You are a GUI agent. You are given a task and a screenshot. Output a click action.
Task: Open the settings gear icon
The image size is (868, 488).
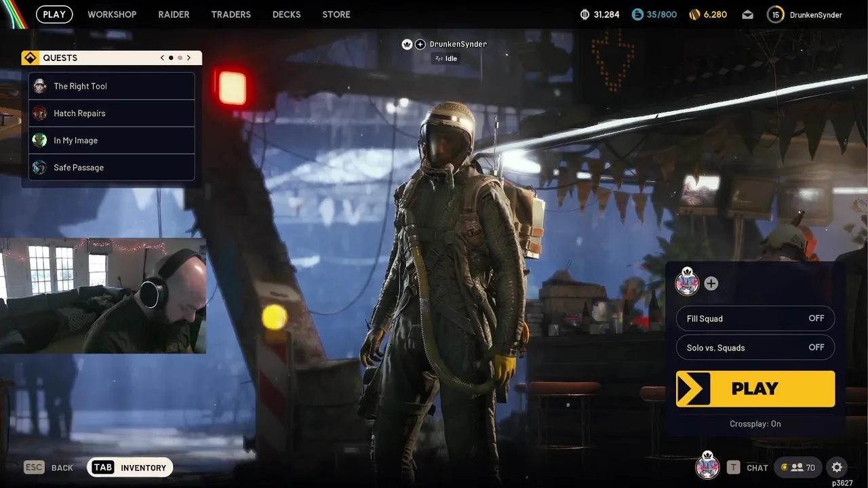(x=837, y=468)
